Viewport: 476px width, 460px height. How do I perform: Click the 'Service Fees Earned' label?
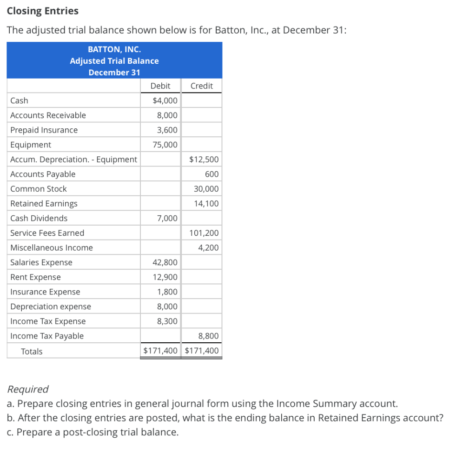(x=47, y=233)
